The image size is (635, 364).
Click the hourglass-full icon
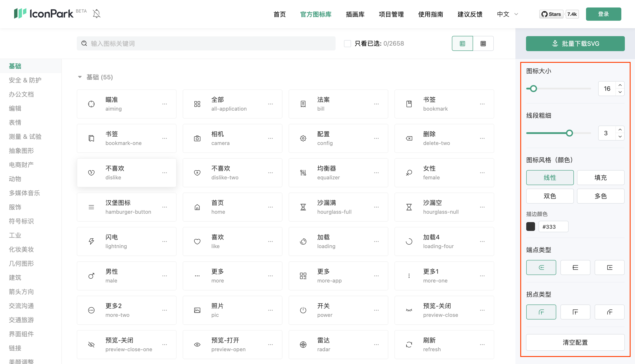[303, 207]
